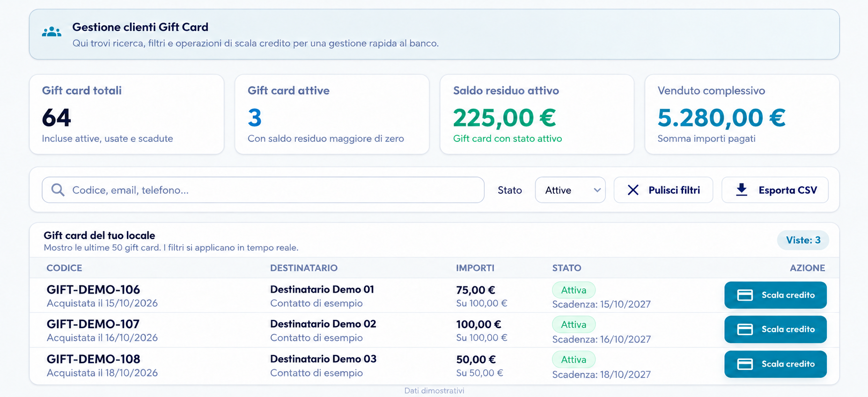This screenshot has width=868, height=397.
Task: Click the X icon on Pulisci filtri
Action: (x=633, y=190)
